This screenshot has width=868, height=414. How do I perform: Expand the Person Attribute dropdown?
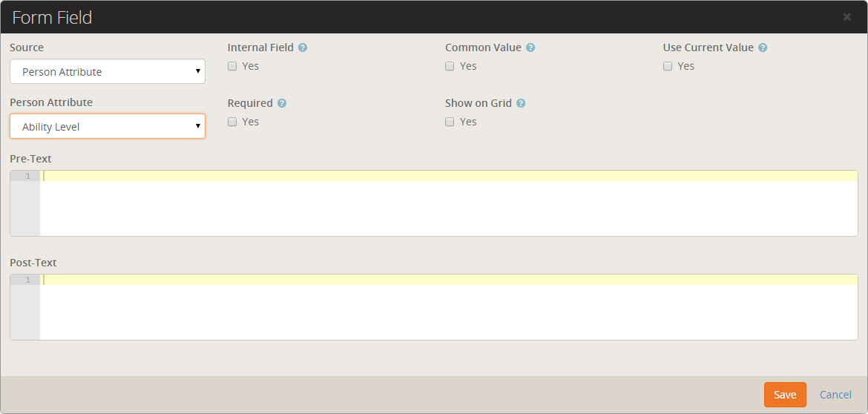(x=108, y=127)
